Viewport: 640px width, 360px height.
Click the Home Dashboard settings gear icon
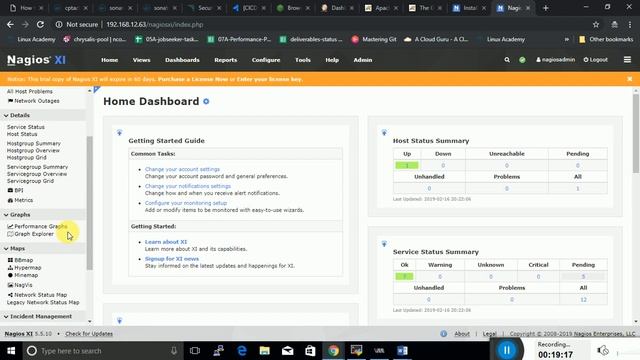tap(206, 101)
